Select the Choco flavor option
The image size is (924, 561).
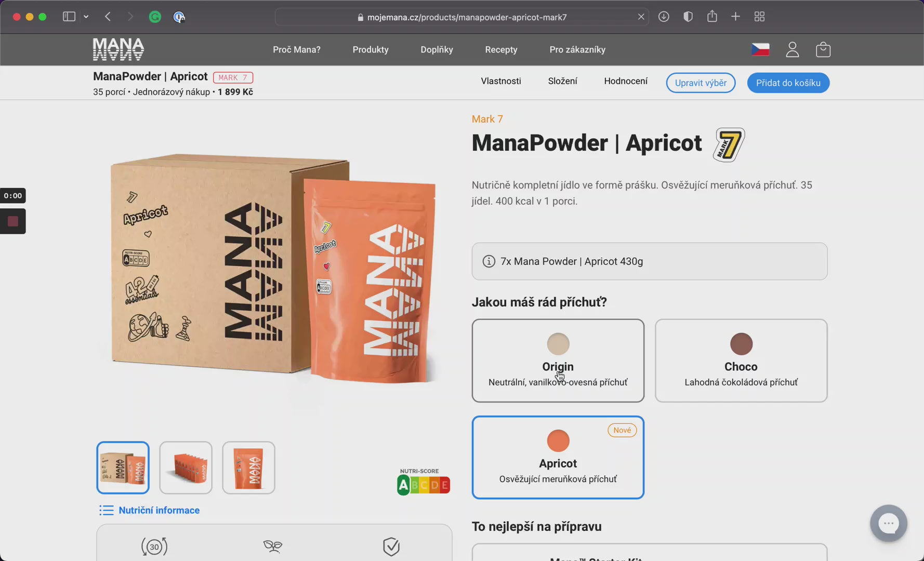(741, 360)
